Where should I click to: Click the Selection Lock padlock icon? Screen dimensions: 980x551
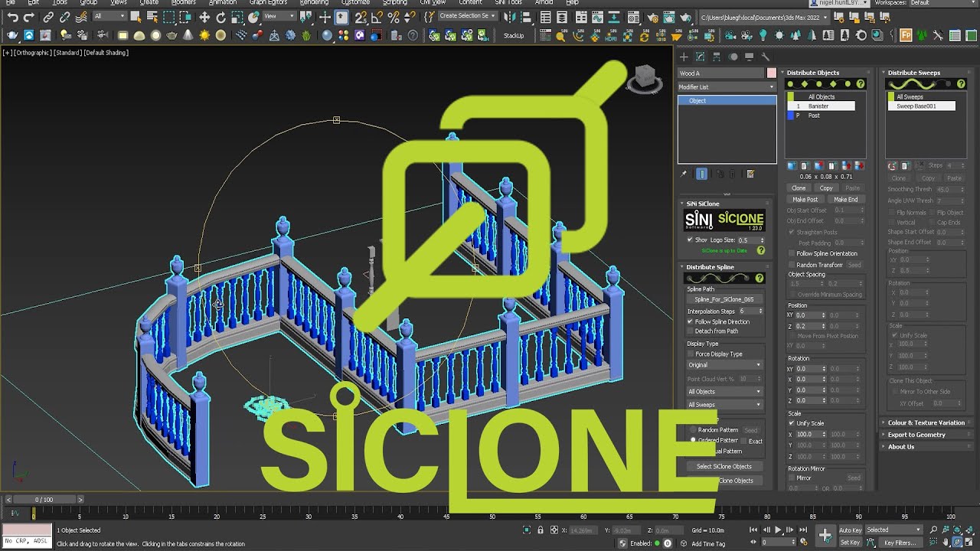coord(541,530)
